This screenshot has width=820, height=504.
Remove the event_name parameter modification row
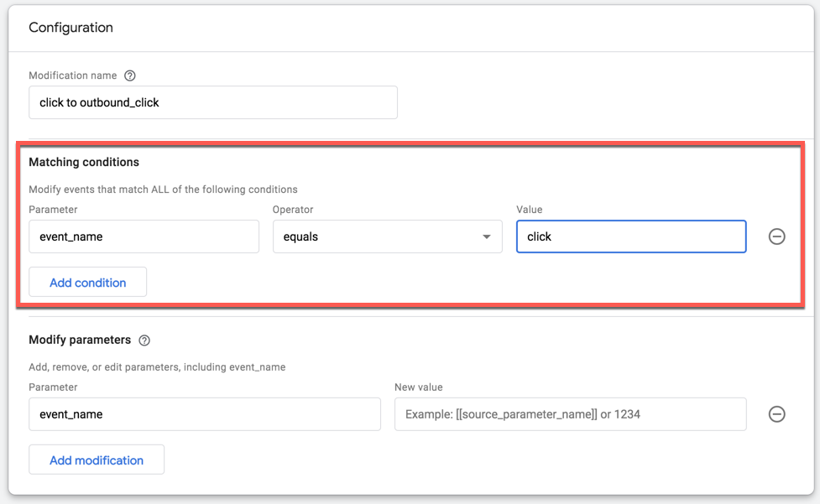click(777, 414)
